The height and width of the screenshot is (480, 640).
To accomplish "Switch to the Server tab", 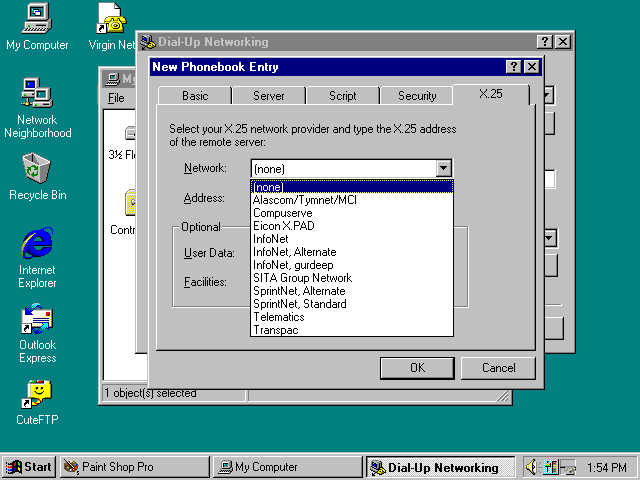I will click(269, 96).
